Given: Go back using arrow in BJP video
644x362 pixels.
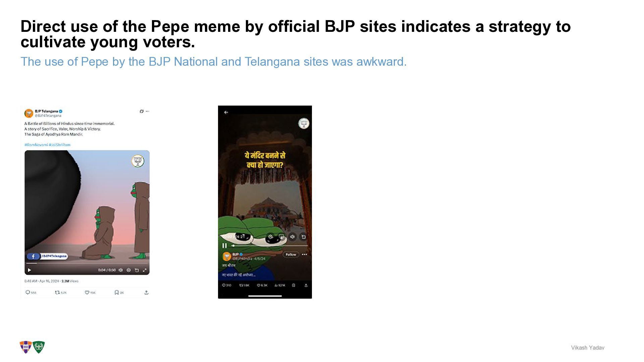Looking at the screenshot, I should (x=226, y=112).
